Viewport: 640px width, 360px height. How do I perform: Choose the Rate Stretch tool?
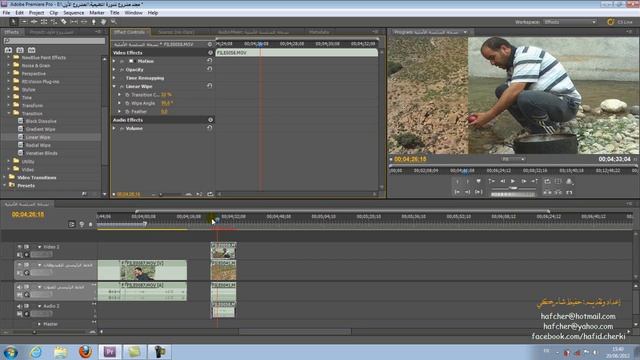(x=54, y=22)
